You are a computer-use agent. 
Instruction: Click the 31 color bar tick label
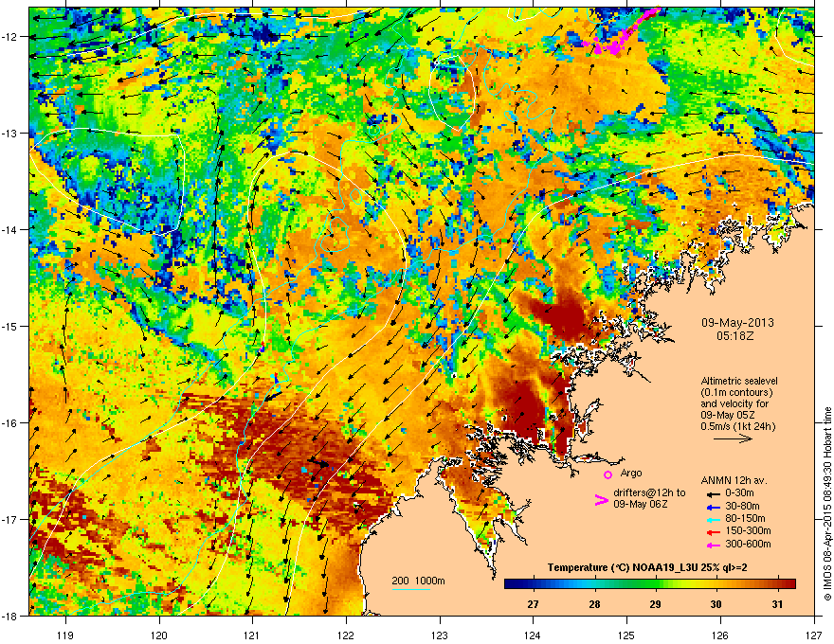777,604
